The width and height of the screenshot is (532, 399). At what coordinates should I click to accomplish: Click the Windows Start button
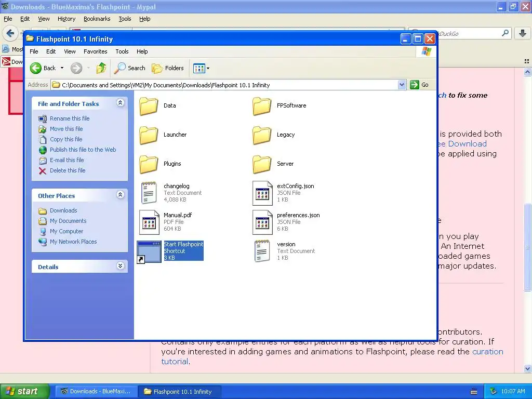24,392
